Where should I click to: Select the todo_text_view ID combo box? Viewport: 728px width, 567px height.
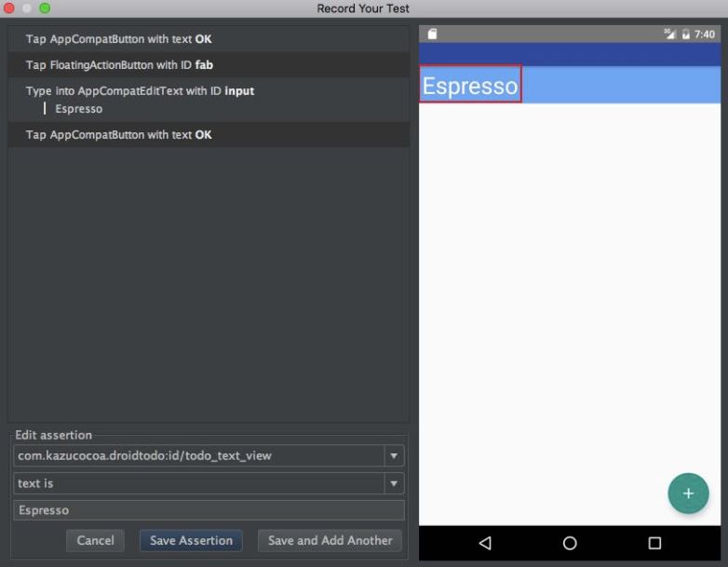209,455
